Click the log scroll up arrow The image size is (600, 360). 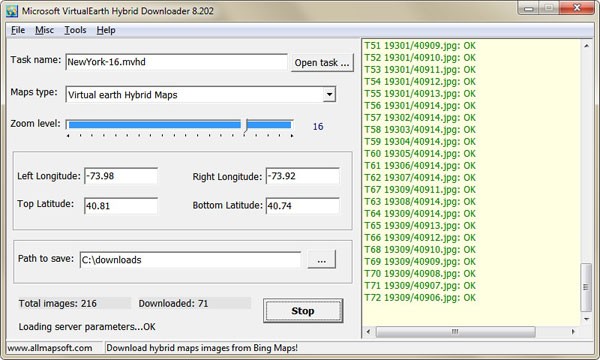point(586,46)
